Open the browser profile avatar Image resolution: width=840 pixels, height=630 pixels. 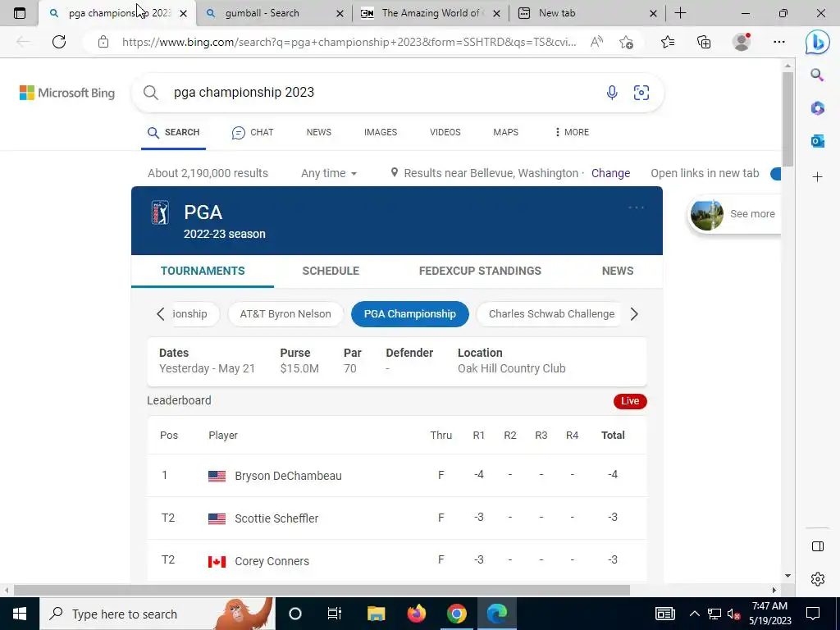tap(742, 42)
